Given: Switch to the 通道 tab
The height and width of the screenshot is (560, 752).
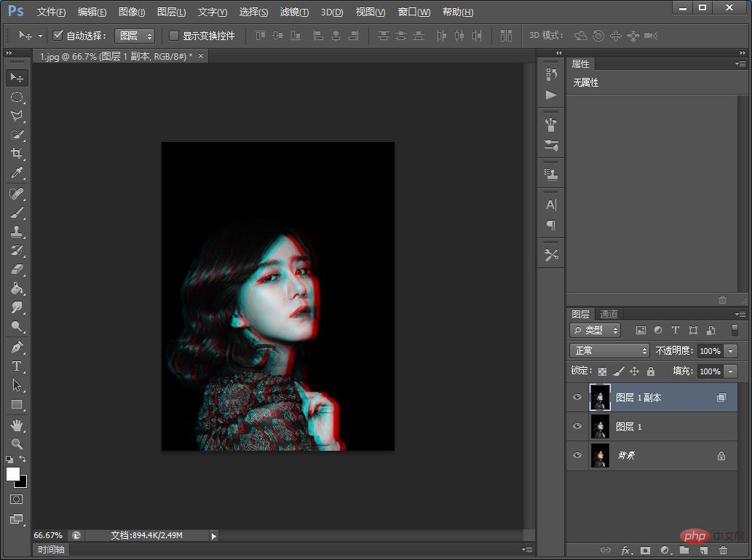Looking at the screenshot, I should point(609,314).
